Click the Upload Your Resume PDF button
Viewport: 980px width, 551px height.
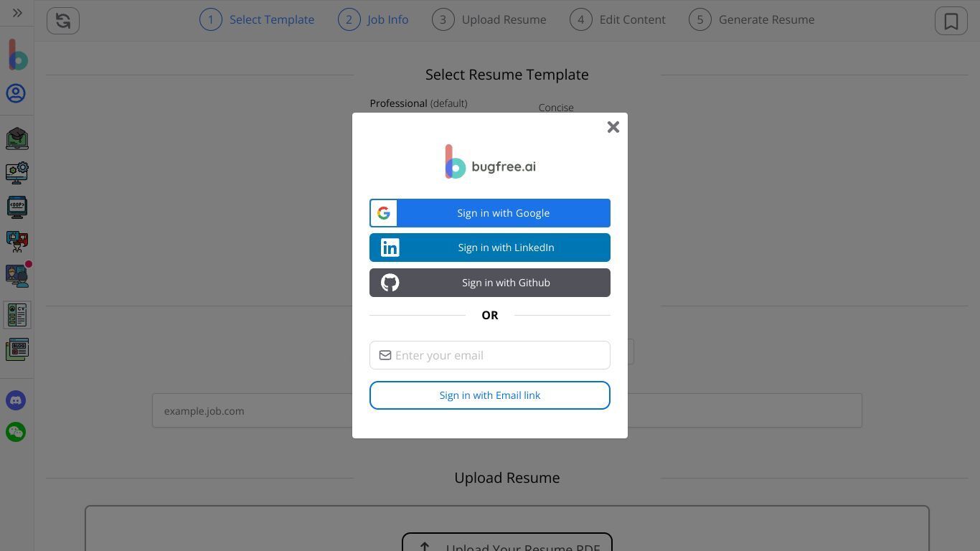click(x=507, y=543)
